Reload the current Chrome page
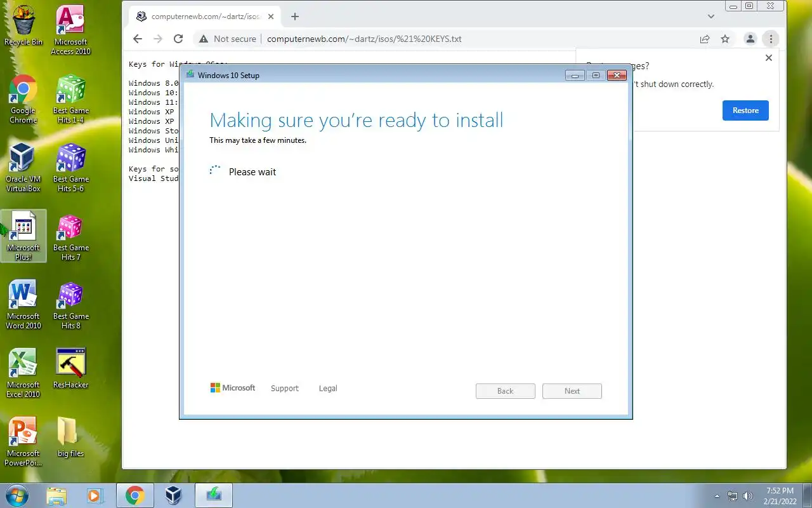 178,39
